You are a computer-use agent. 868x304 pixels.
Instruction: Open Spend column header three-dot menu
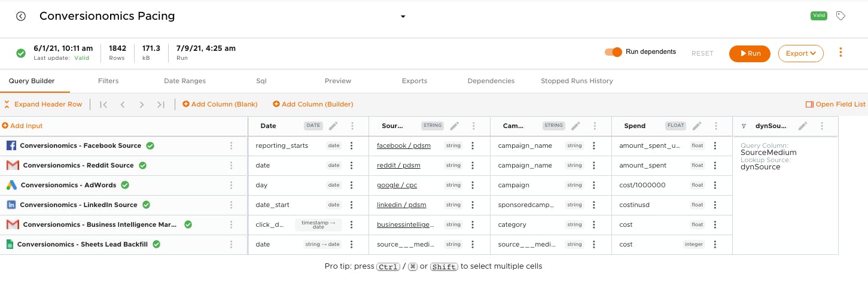(716, 126)
